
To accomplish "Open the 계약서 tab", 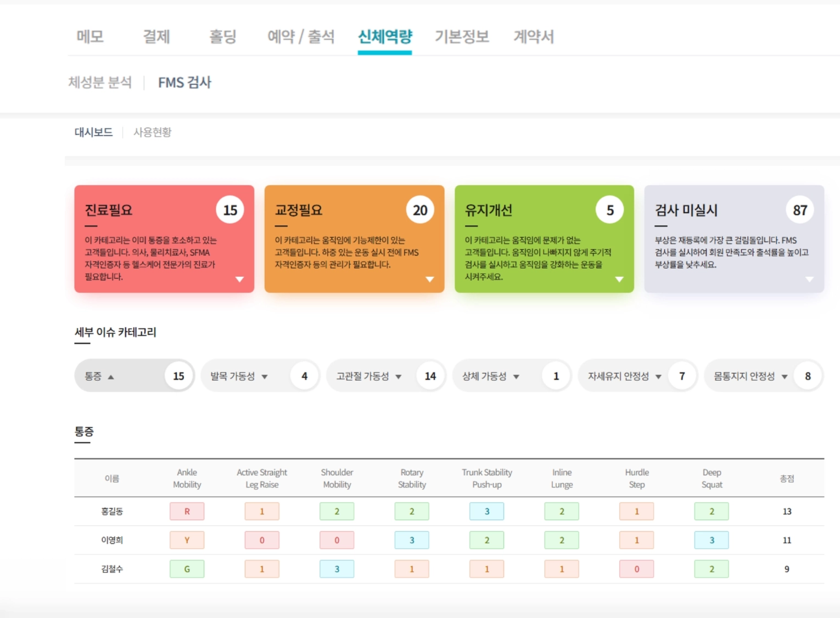I will pos(534,36).
